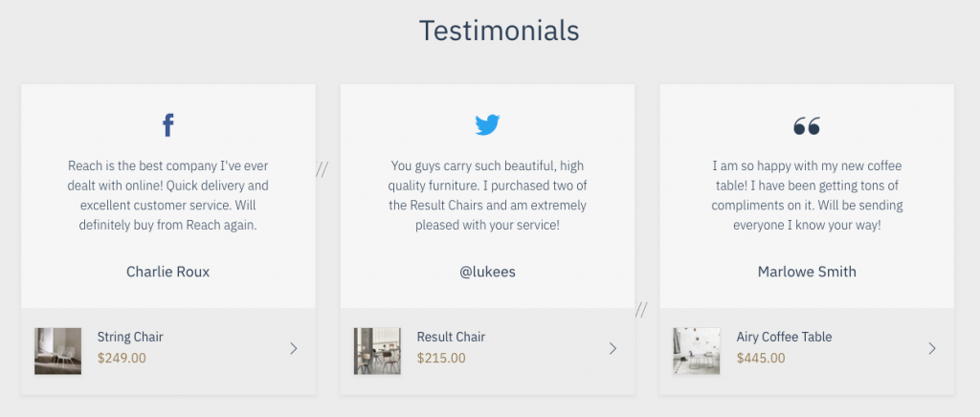This screenshot has width=980, height=417.
Task: Open Airy Coffee Table via arrow chevron
Action: [932, 349]
